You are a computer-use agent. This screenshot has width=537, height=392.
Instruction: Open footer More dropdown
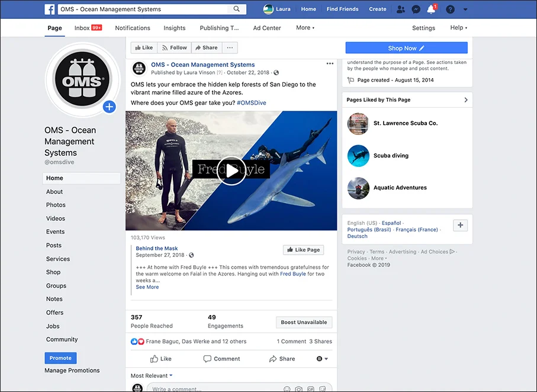pyautogui.click(x=379, y=258)
